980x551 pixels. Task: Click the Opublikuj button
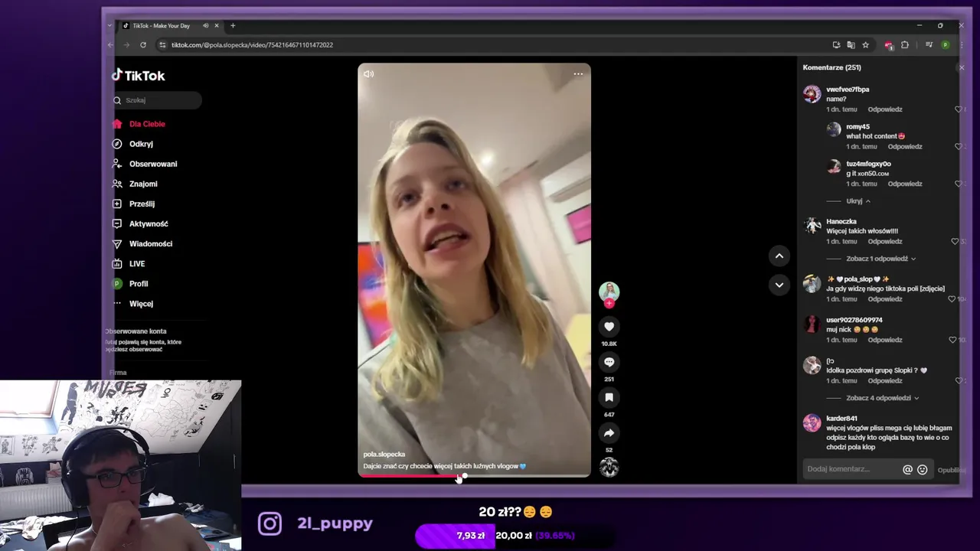coord(952,470)
